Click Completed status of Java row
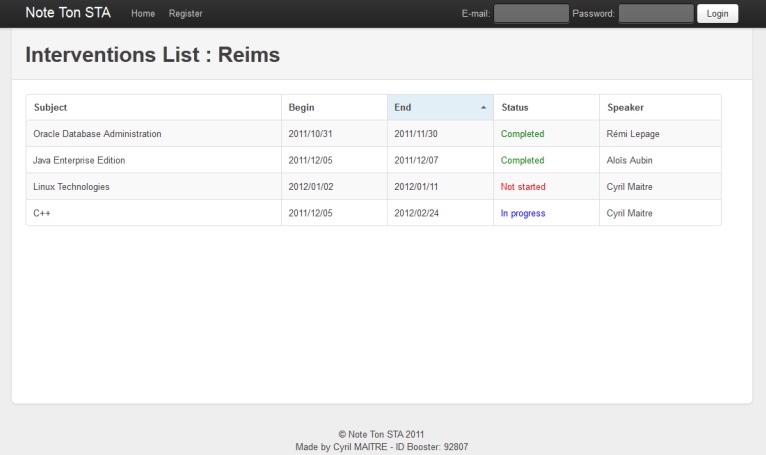Viewport: 766px width, 455px height. coord(522,160)
